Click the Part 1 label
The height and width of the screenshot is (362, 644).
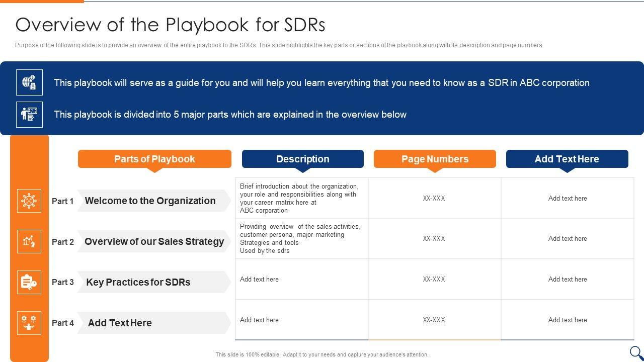63,201
